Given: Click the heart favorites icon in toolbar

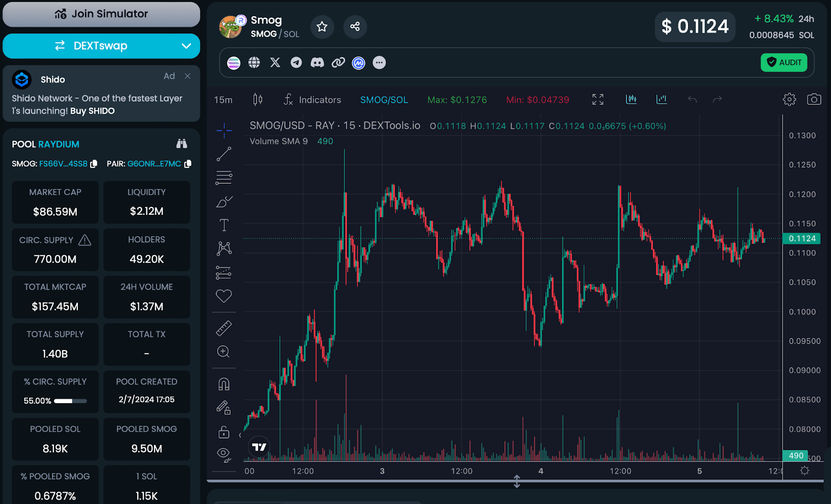Looking at the screenshot, I should pos(224,296).
